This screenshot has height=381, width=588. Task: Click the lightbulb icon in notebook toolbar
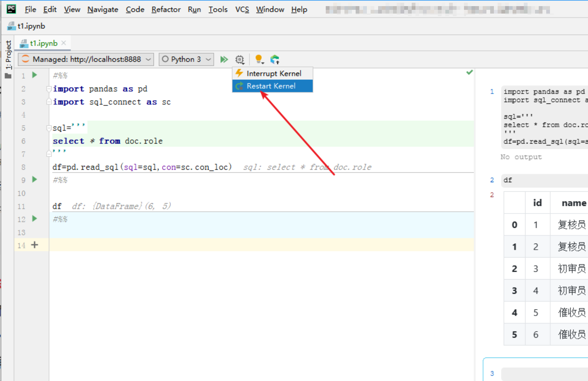(259, 60)
